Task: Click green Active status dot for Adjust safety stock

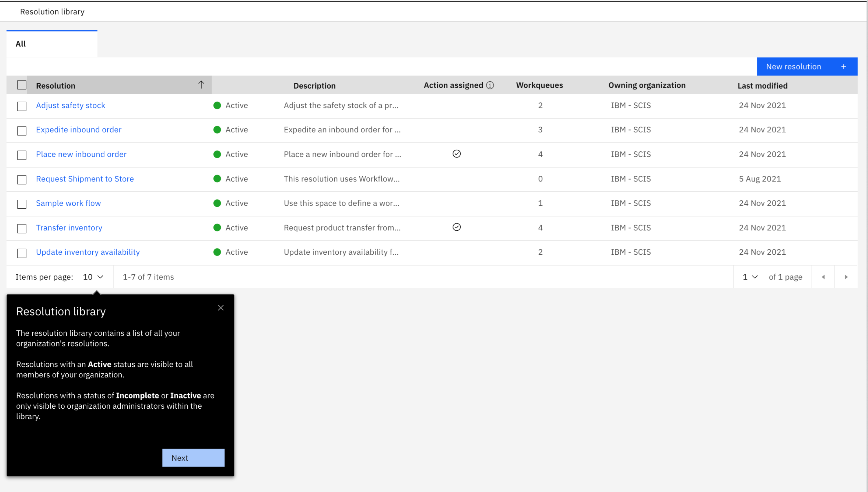Action: pyautogui.click(x=217, y=105)
